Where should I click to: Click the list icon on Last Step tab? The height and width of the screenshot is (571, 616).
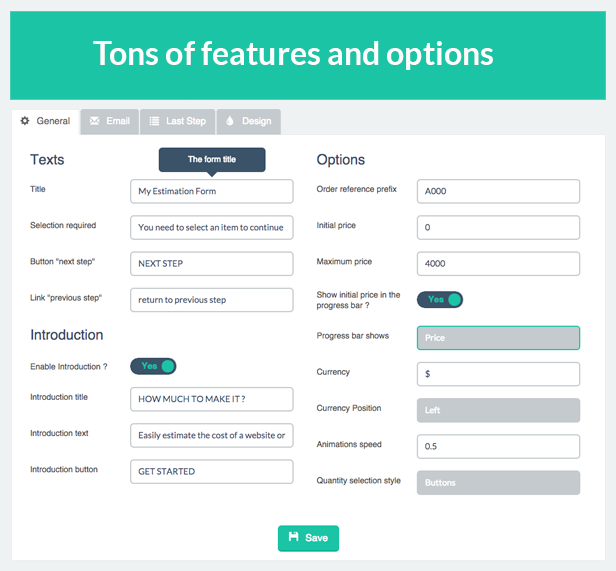154,121
